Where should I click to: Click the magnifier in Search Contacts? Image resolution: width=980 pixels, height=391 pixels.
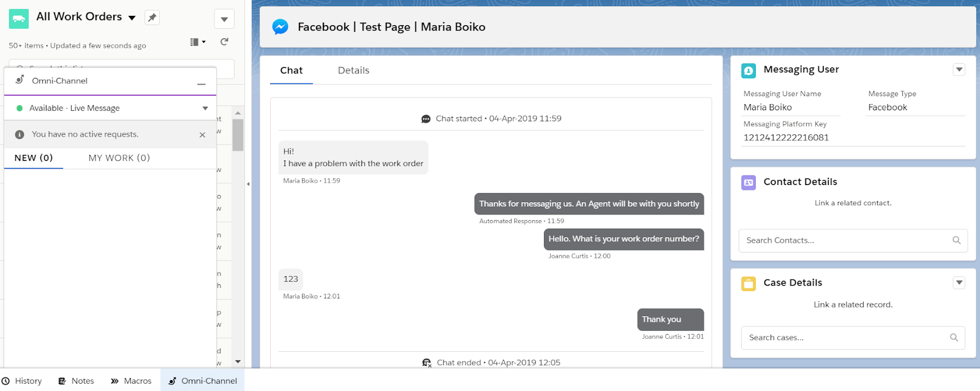tap(956, 240)
